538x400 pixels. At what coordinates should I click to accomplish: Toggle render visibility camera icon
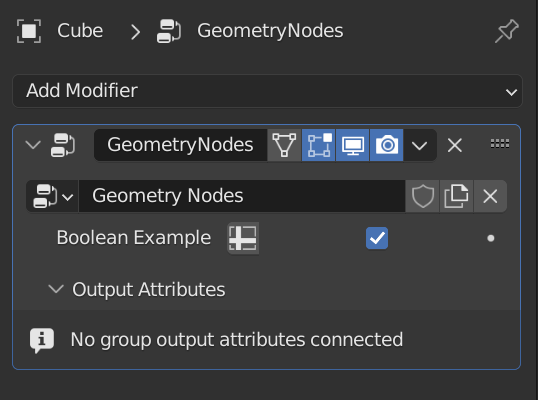[387, 145]
